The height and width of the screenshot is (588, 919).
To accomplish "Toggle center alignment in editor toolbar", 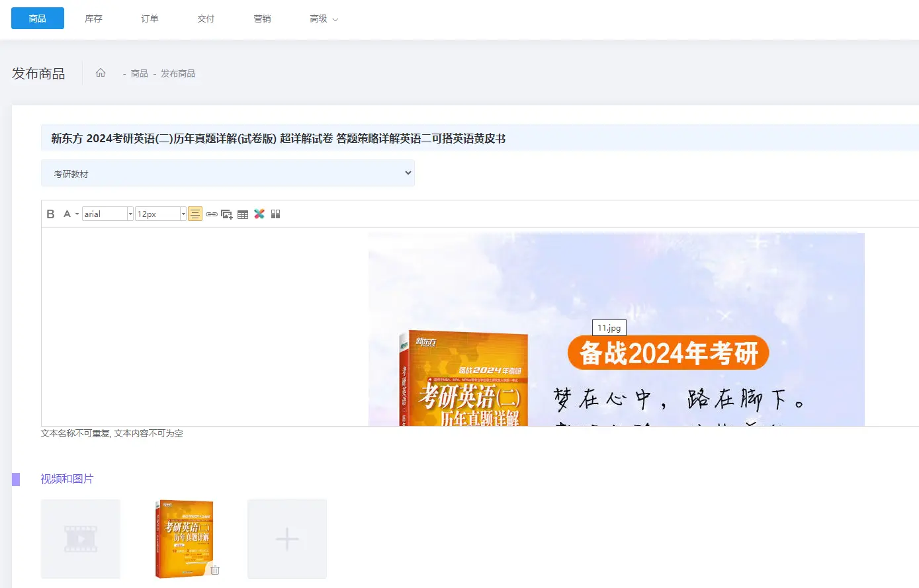I will [195, 214].
